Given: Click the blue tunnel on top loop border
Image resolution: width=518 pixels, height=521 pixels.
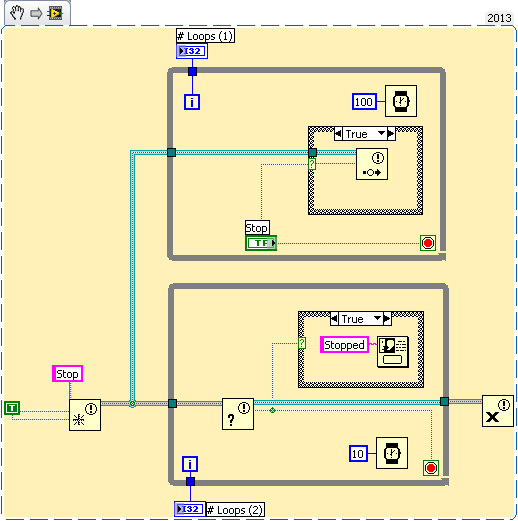Looking at the screenshot, I should coord(192,72).
